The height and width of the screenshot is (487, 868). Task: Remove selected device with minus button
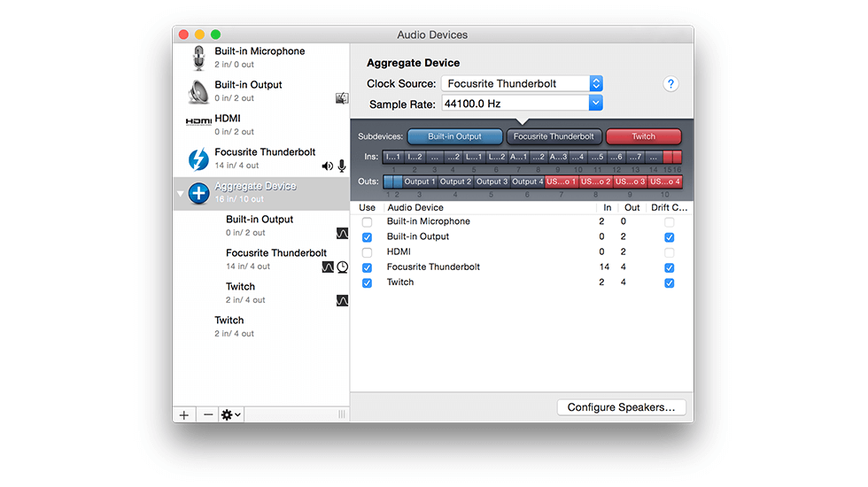click(208, 414)
